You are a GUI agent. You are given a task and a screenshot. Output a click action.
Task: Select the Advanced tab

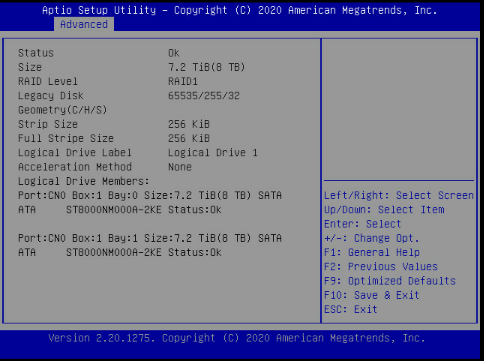[x=84, y=24]
